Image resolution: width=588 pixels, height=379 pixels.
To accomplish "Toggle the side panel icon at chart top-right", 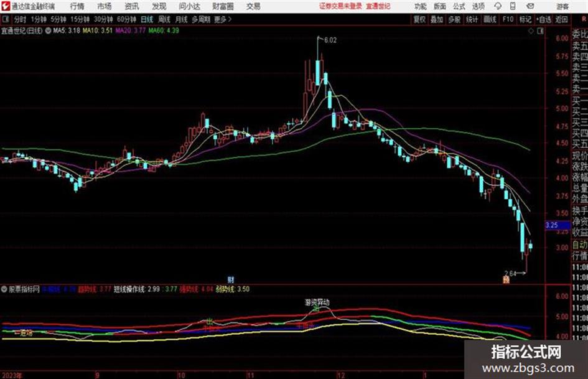I will coord(540,31).
